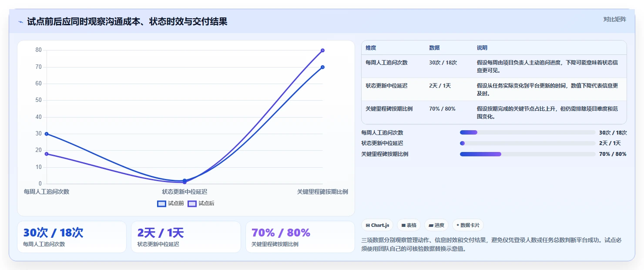Viewport: 644px width, 270px height.
Task: Click table cell 每周人工追问次数
Action: tap(387, 62)
